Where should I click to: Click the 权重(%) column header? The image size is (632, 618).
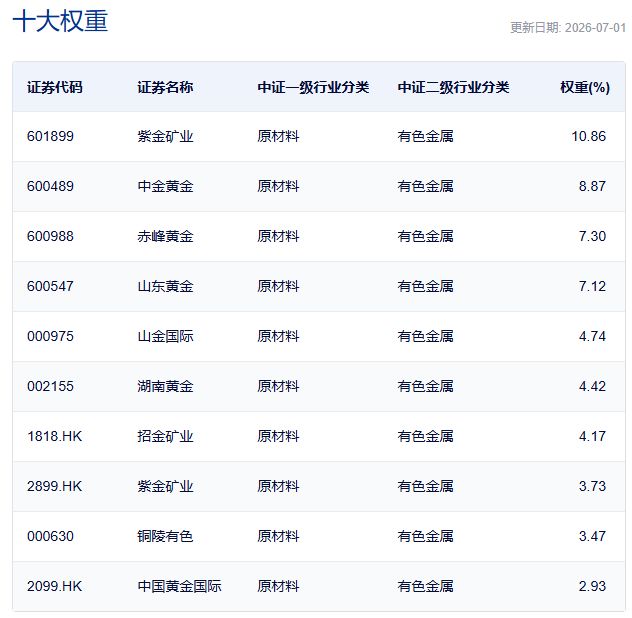pos(585,87)
